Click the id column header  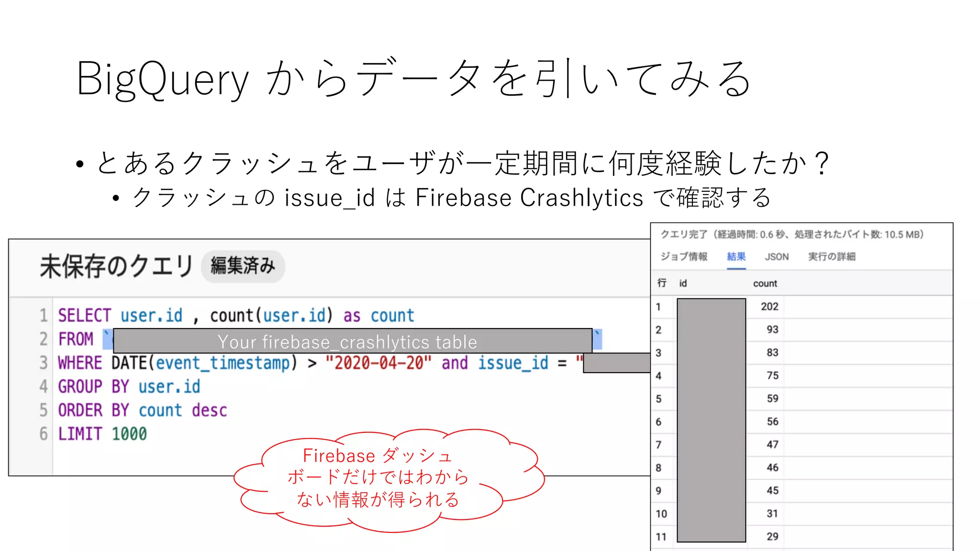tap(683, 283)
